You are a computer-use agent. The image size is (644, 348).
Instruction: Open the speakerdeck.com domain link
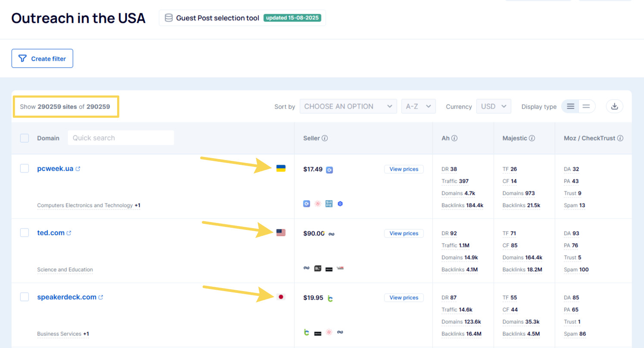(x=67, y=297)
